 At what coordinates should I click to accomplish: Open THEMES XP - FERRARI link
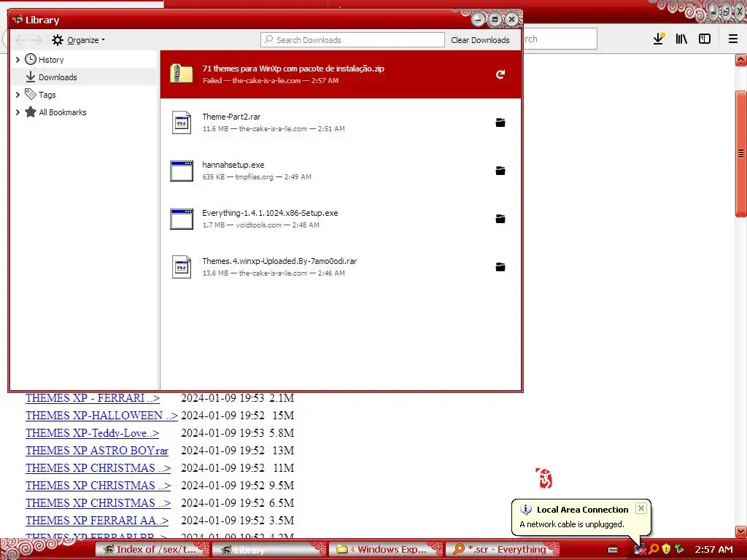[93, 398]
